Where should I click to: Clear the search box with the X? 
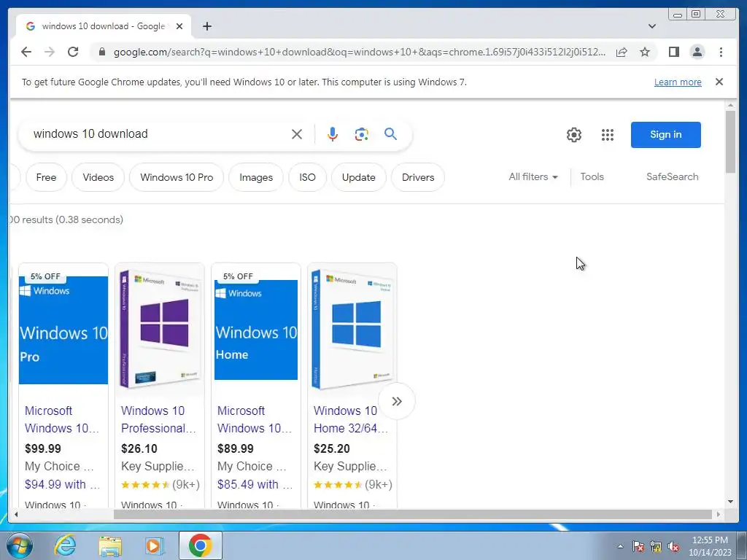[296, 134]
